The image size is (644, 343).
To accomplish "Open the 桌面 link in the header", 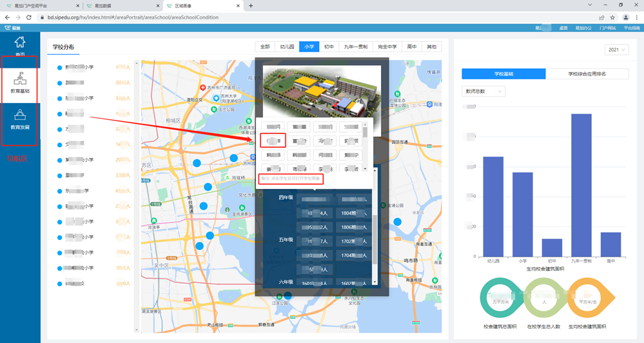I will tap(563, 28).
